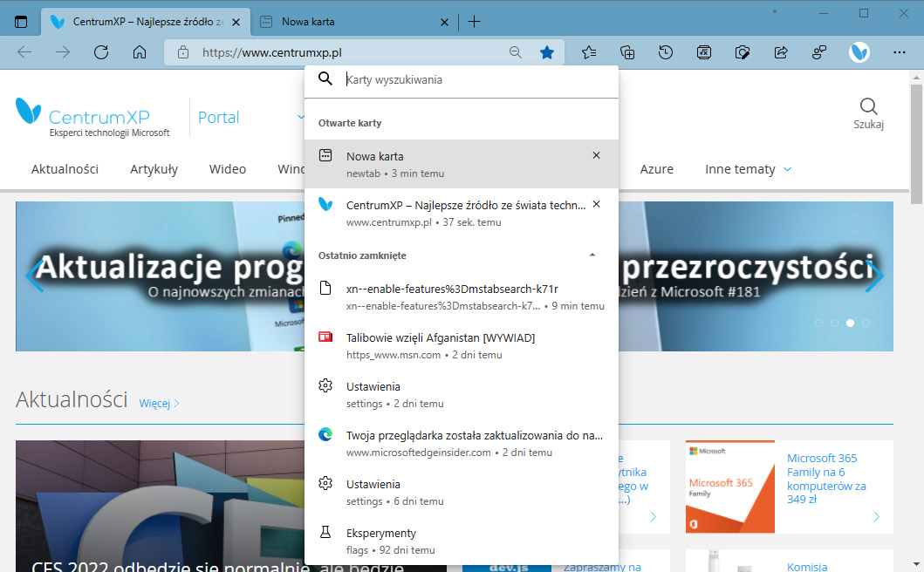Click the search magnifier in tab search panel
This screenshot has width=924, height=572.
point(325,78)
